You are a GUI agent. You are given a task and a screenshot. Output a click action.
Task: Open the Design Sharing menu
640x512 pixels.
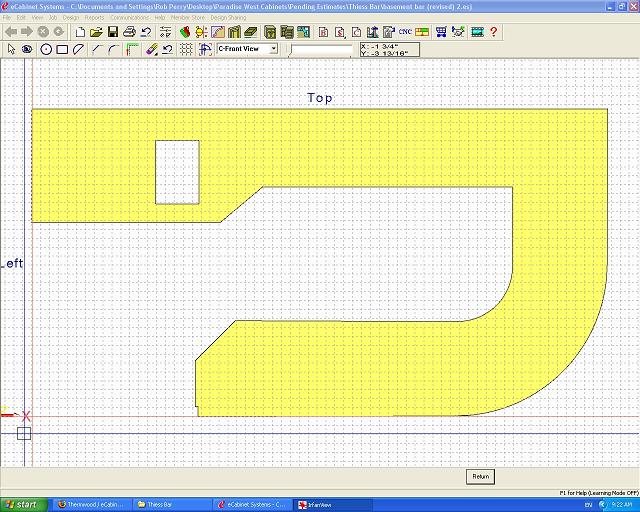point(228,18)
